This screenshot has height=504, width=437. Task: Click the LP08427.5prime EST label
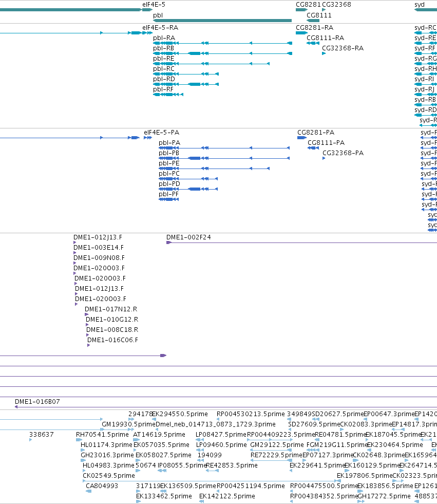221,435
